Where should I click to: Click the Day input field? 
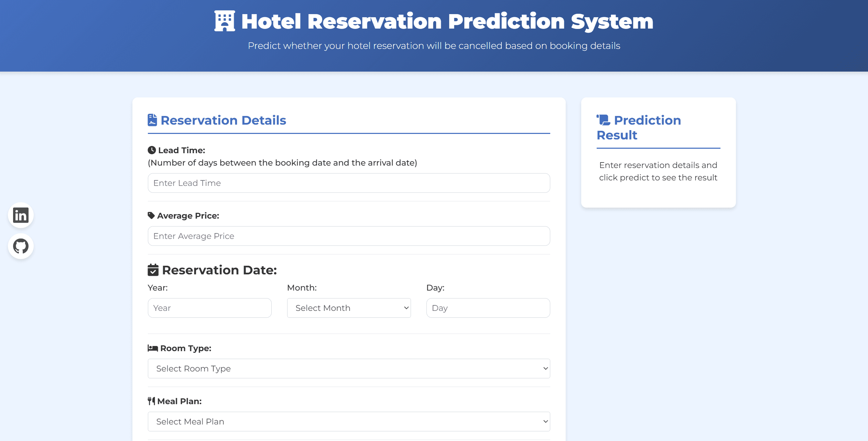point(488,308)
